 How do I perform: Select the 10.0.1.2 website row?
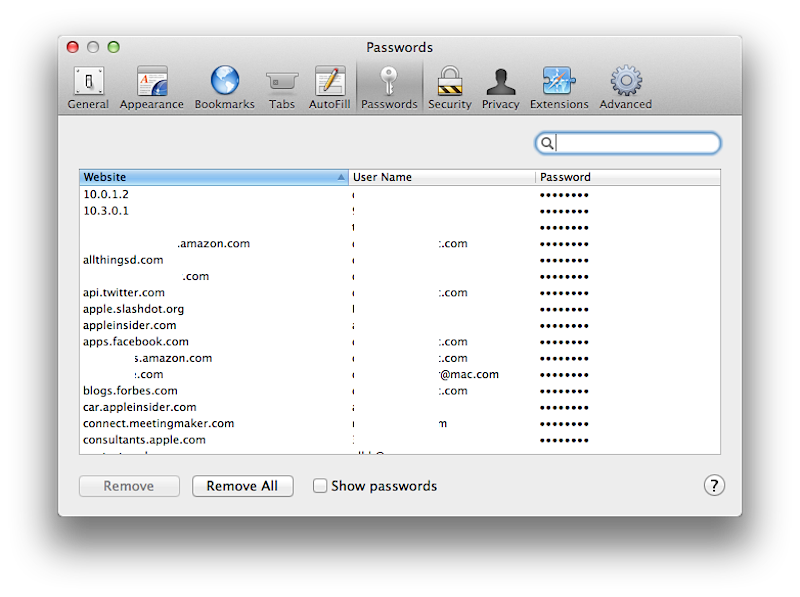coord(399,194)
